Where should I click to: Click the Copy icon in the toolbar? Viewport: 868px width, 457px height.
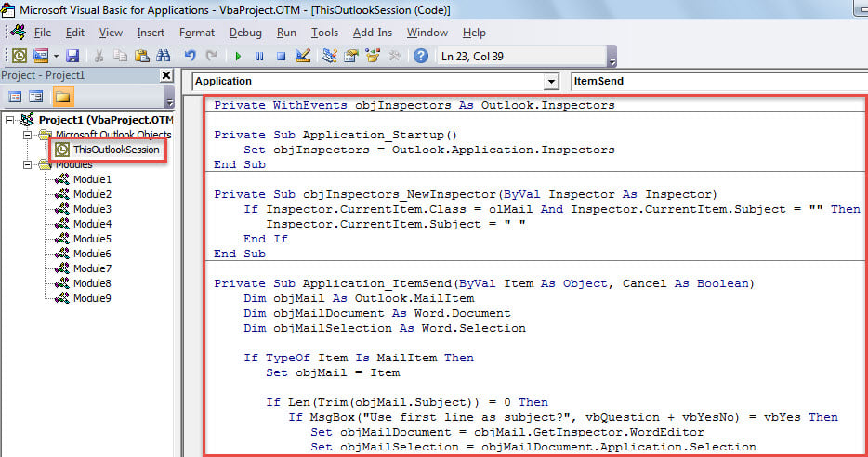click(120, 56)
